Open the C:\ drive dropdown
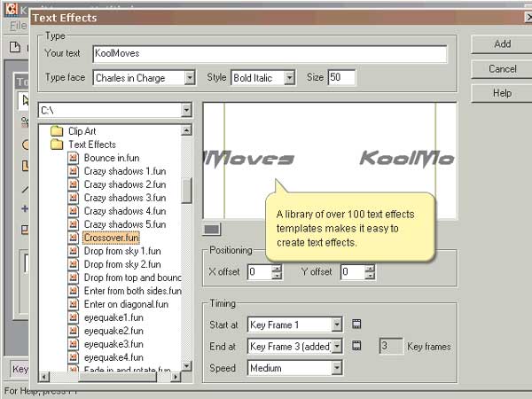Screen dimensions: 532x399 pyautogui.click(x=186, y=110)
